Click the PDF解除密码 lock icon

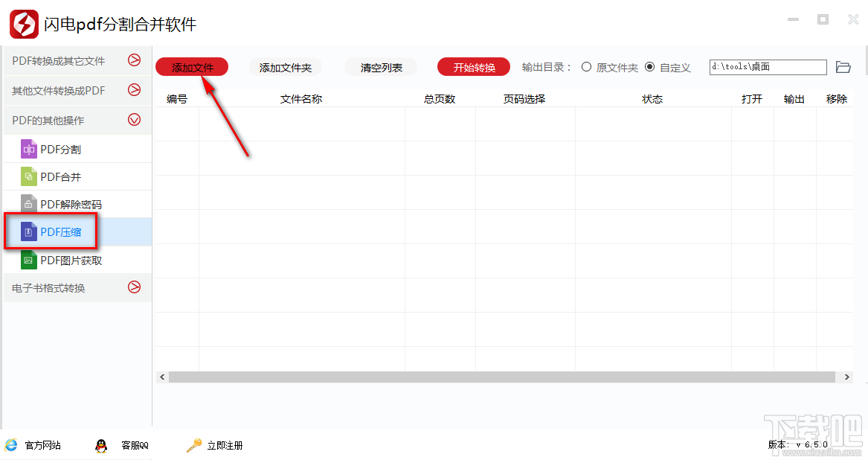(29, 204)
